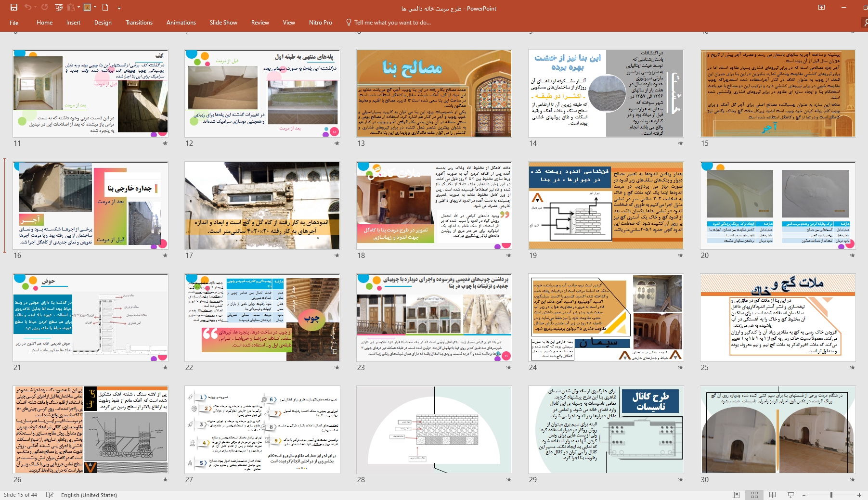
Task: Launch Slide Show view from status bar
Action: 790,495
